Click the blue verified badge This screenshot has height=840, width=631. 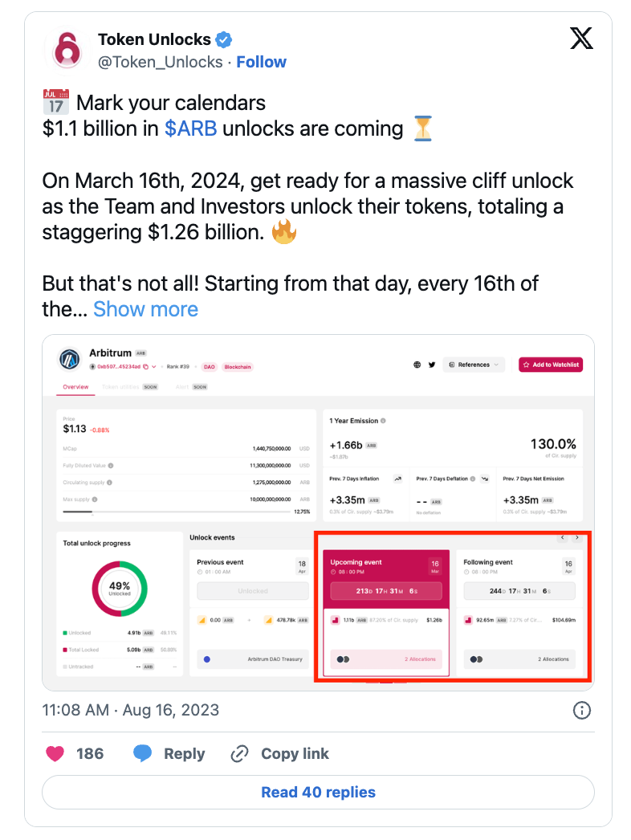(x=223, y=39)
